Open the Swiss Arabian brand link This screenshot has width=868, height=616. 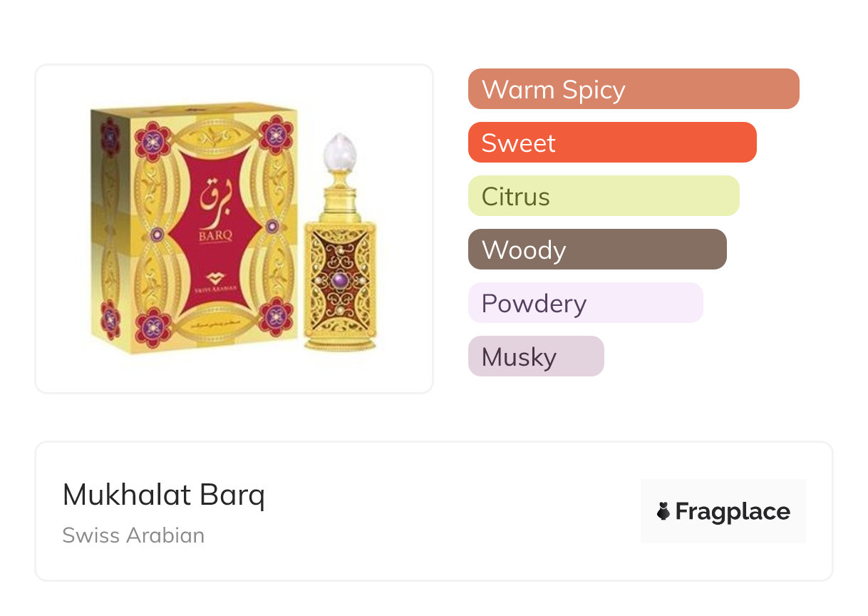coord(133,535)
